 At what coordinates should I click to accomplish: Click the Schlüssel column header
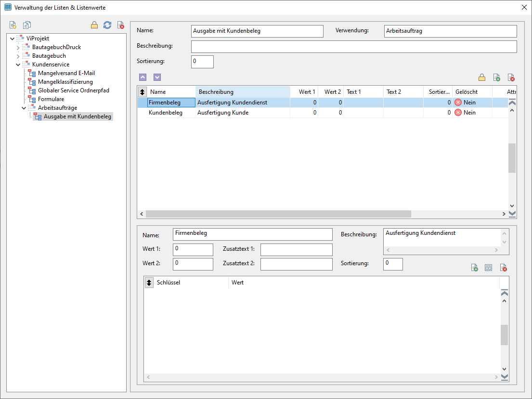[x=191, y=283]
